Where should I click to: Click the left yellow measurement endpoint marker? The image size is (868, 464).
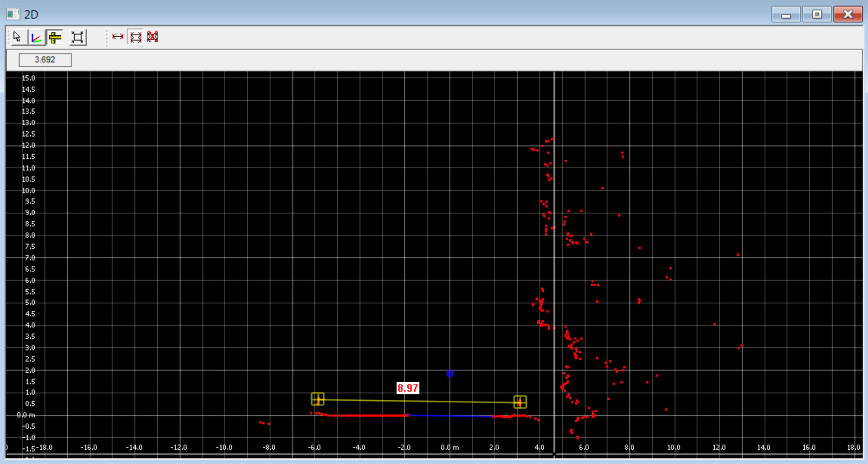pyautogui.click(x=318, y=399)
